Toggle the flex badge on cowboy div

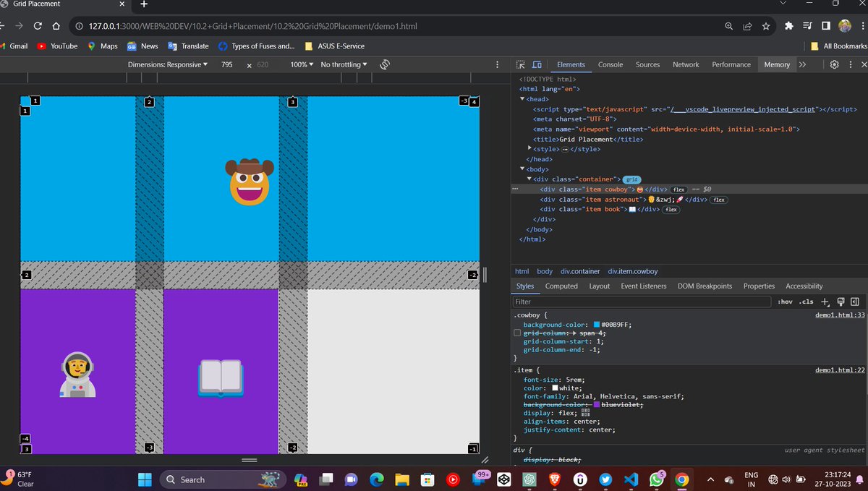pyautogui.click(x=678, y=189)
